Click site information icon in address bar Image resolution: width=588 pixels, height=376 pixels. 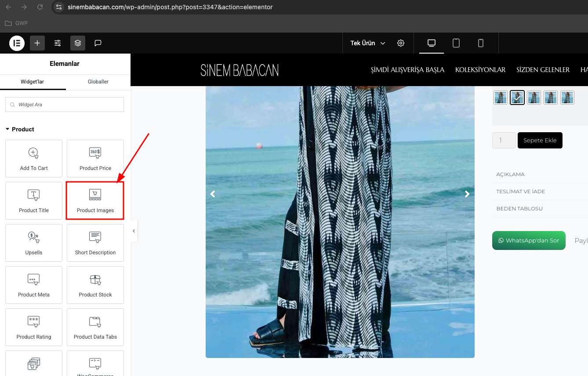[59, 7]
